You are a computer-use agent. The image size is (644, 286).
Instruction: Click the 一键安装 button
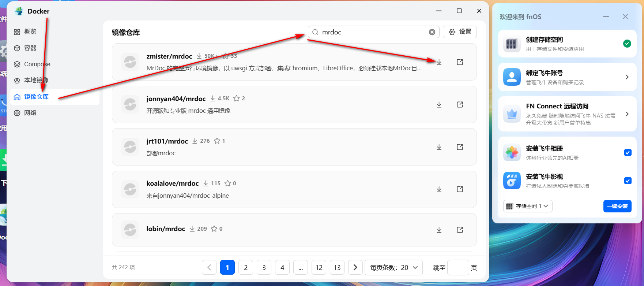tap(617, 206)
